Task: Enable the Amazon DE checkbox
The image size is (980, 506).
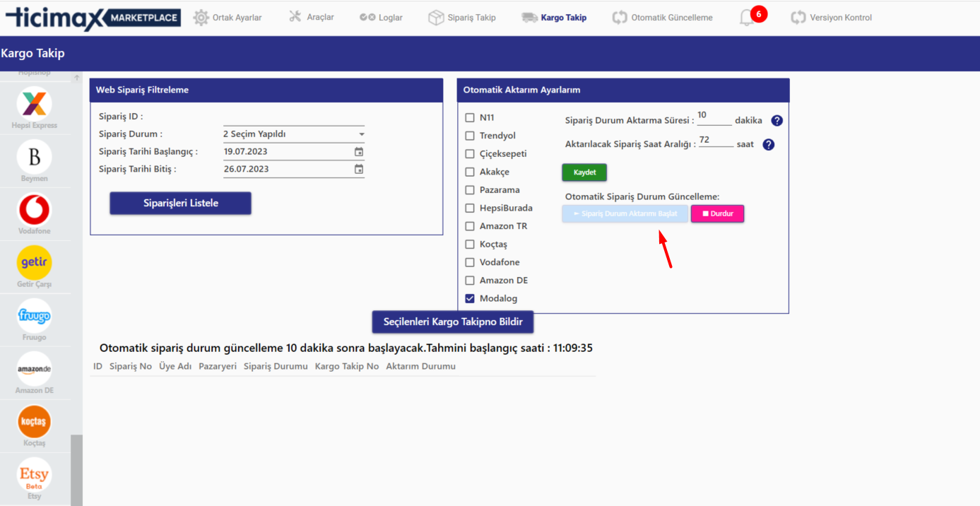Action: point(470,281)
